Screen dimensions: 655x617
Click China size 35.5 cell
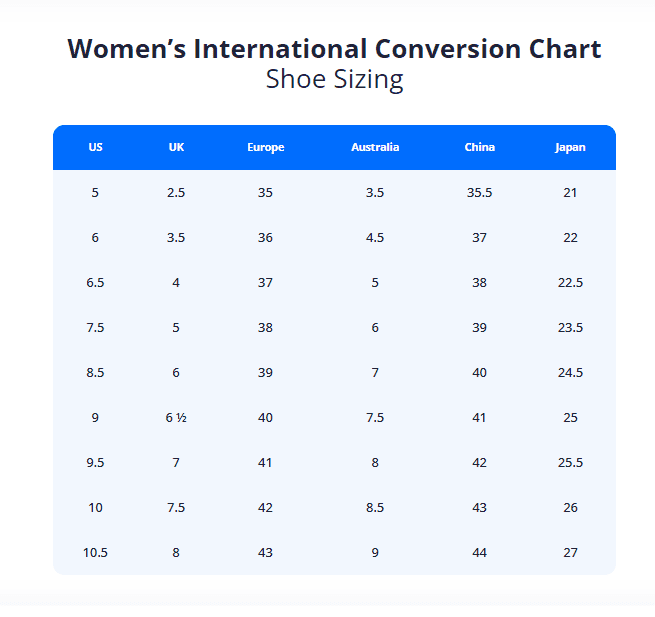click(x=479, y=192)
